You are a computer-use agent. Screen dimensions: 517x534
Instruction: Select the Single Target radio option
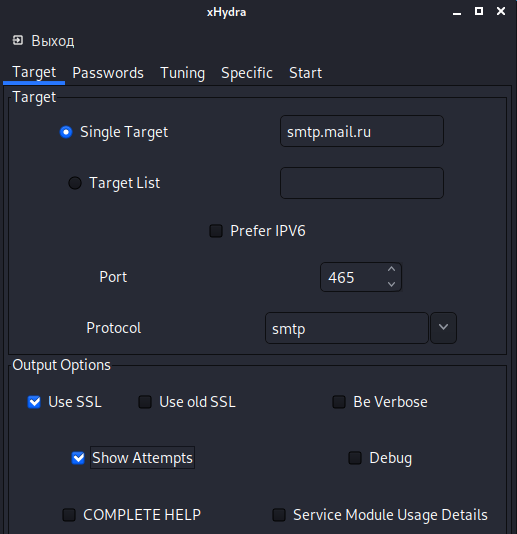point(66,132)
